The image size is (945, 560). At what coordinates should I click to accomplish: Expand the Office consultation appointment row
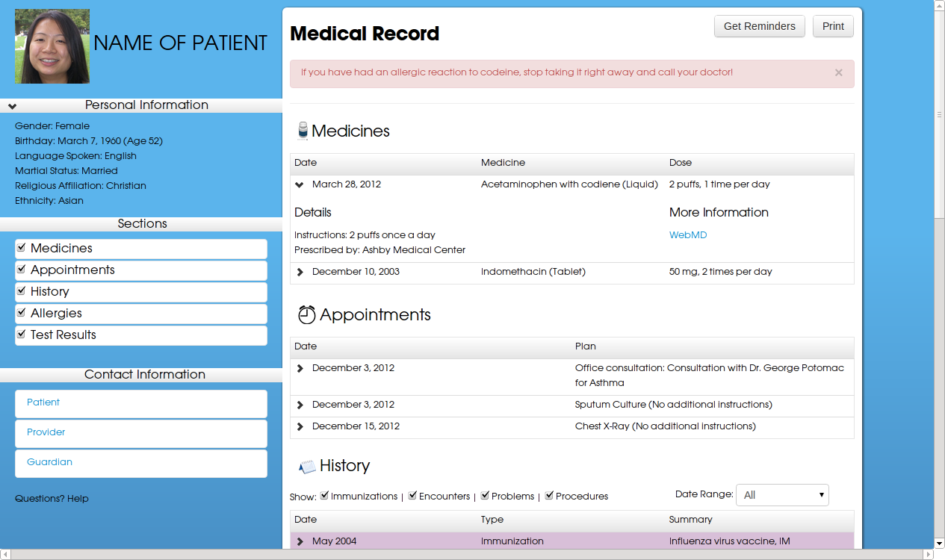tap(300, 368)
